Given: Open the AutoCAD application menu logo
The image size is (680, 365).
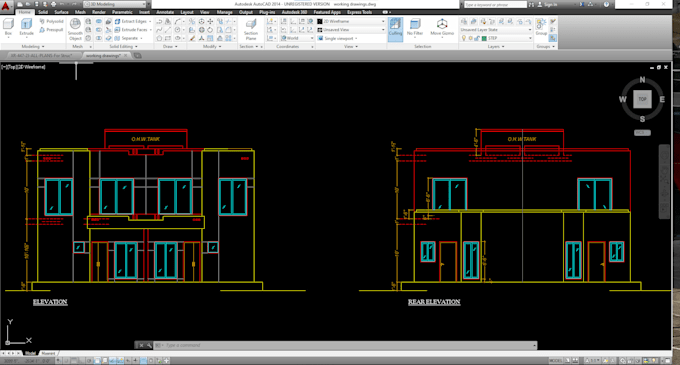Looking at the screenshot, I should [6, 7].
